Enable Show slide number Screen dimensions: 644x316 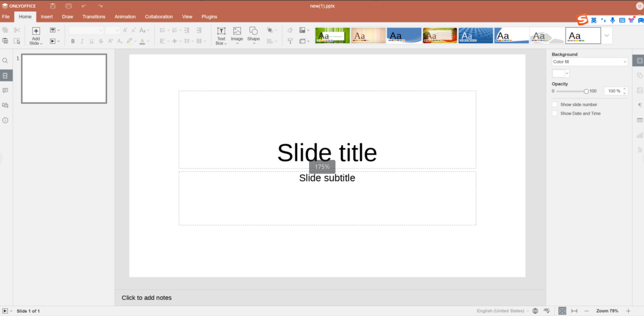554,104
